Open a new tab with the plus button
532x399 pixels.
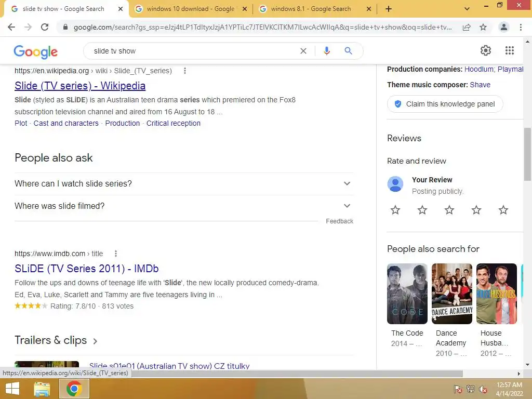click(x=389, y=9)
